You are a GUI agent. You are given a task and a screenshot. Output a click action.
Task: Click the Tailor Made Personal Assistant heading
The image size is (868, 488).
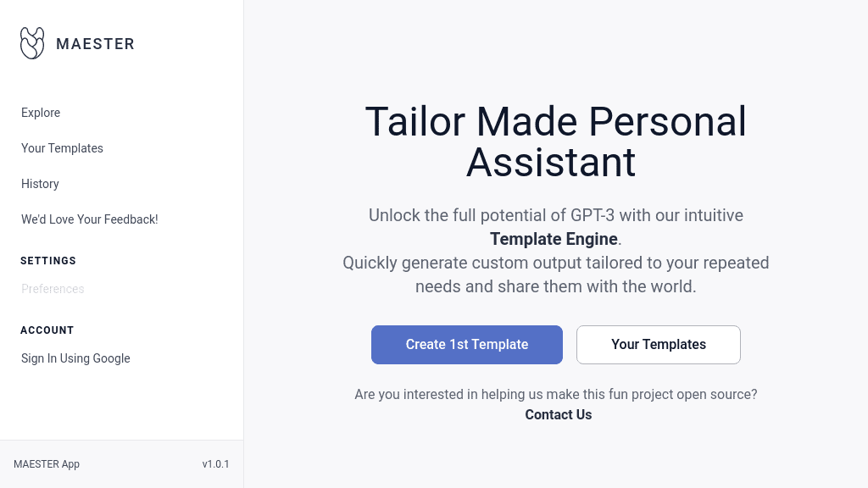point(555,141)
